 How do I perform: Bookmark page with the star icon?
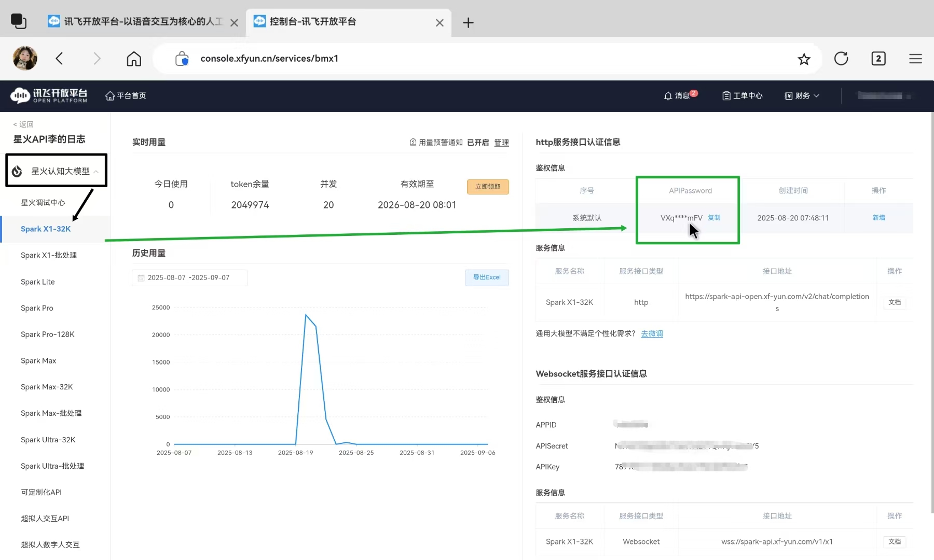click(x=804, y=59)
